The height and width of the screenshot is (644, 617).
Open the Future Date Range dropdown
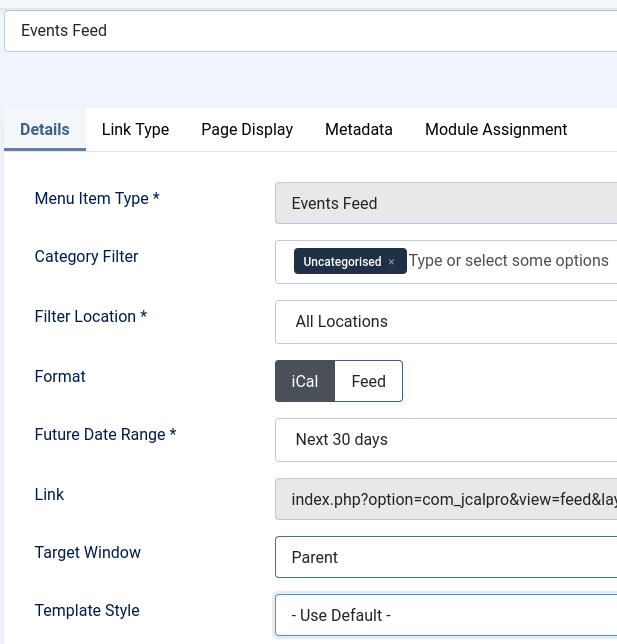coord(446,440)
